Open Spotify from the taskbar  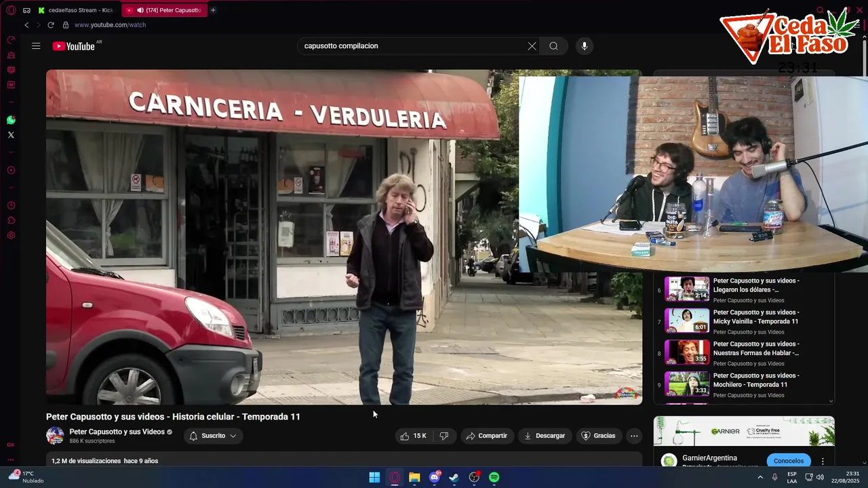[494, 477]
